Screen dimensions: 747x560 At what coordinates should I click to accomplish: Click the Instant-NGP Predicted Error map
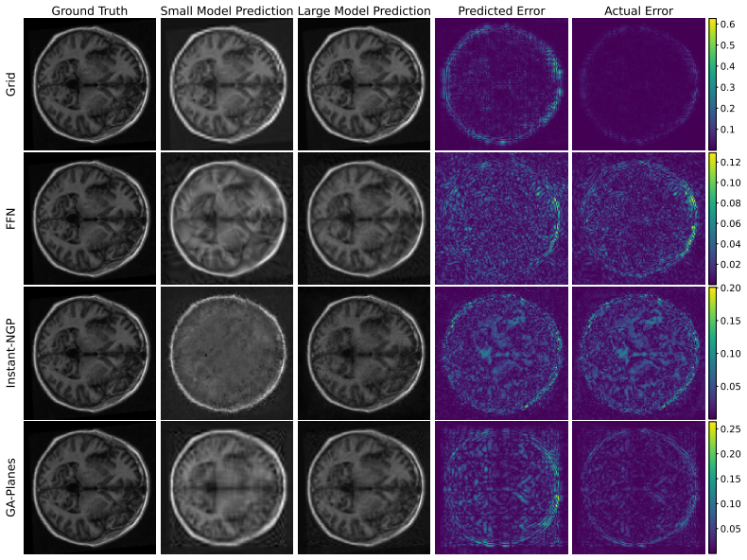click(501, 353)
